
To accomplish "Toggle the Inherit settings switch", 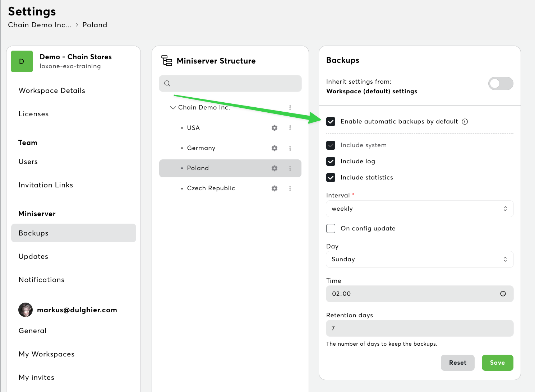I will [501, 84].
